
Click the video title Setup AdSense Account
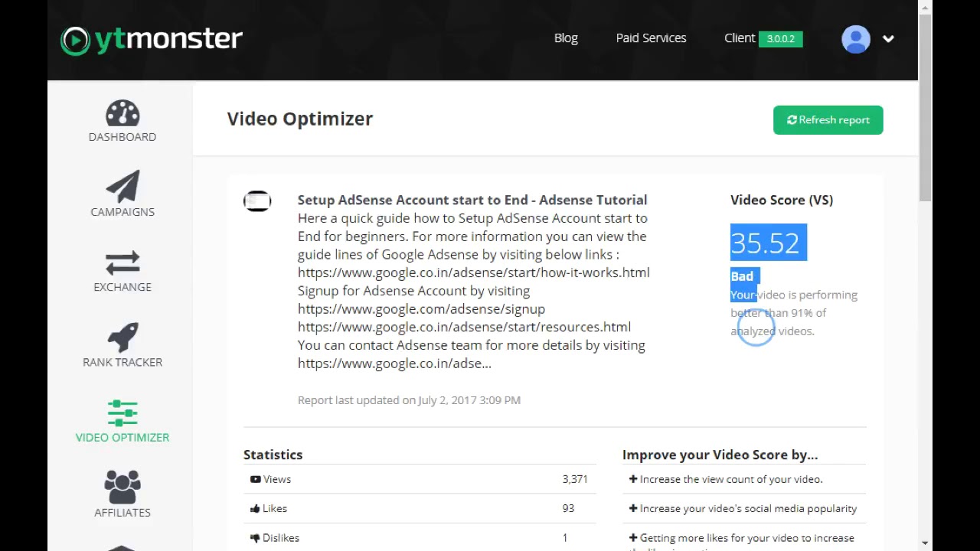point(472,200)
